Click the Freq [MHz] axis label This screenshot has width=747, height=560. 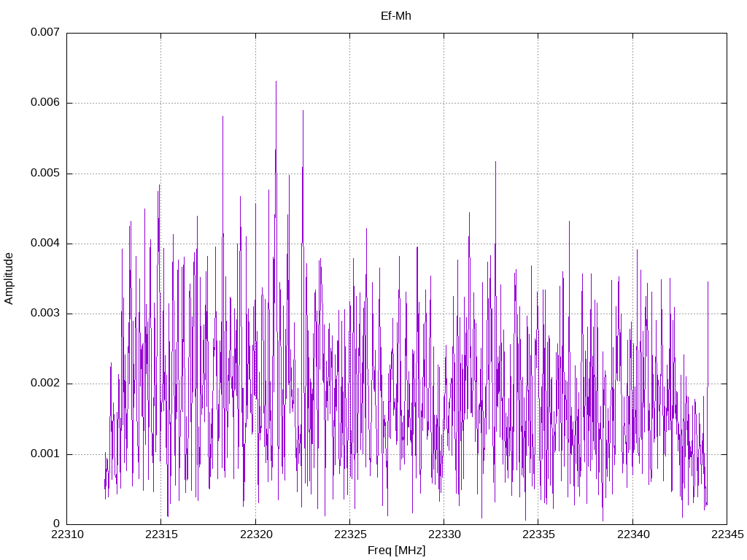(396, 551)
